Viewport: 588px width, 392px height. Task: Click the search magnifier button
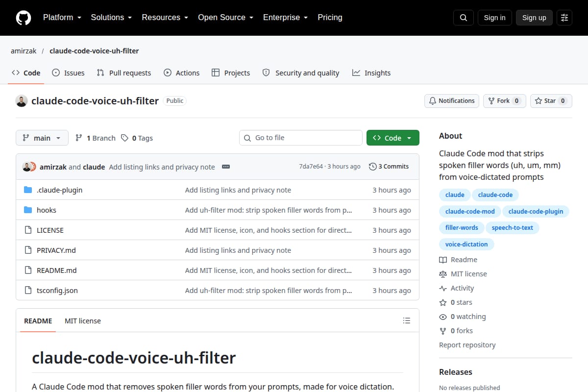464,18
